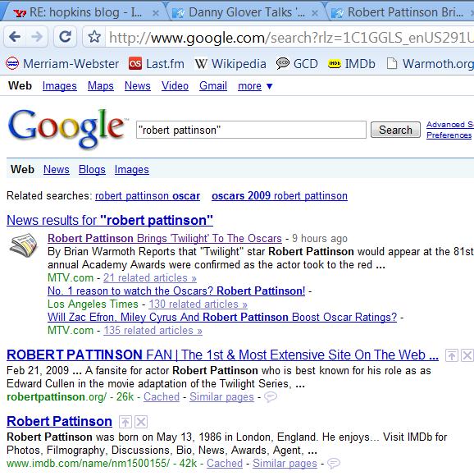Open Similar pages for robertpattinson.org
This screenshot has height=476, width=474.
[221, 396]
